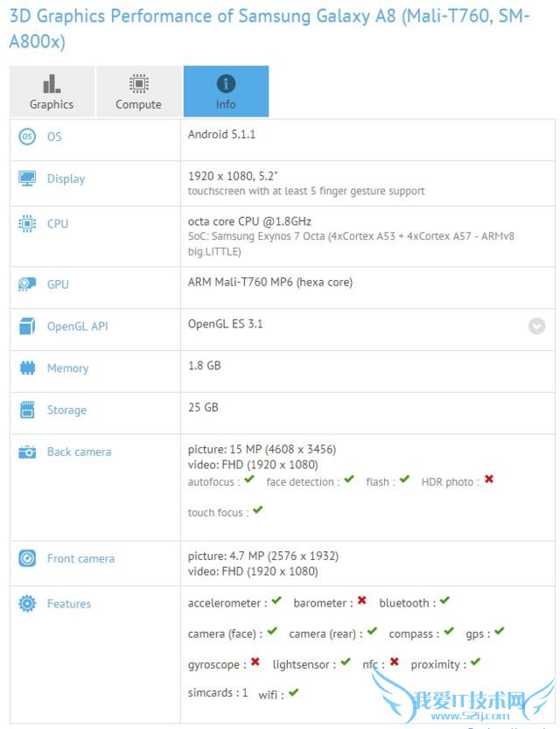This screenshot has height=729, width=560.
Task: Click the Features gear icon
Action: pyautogui.click(x=27, y=604)
